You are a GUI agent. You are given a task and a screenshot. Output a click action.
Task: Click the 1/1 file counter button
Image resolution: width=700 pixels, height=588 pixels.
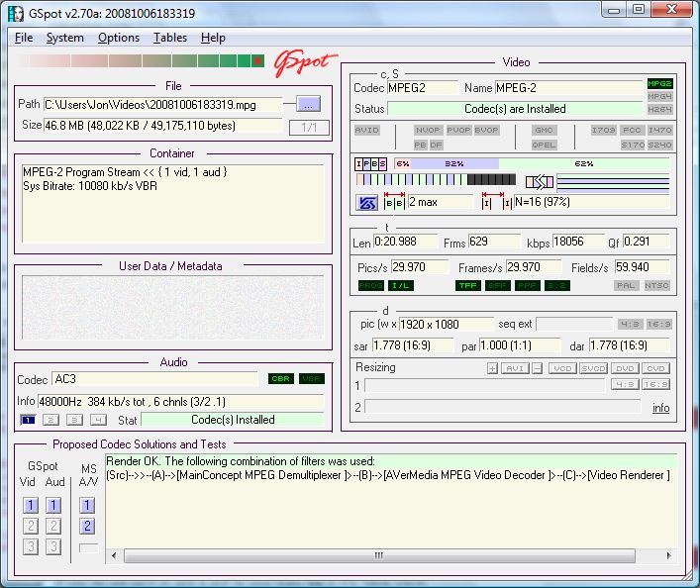pos(309,128)
